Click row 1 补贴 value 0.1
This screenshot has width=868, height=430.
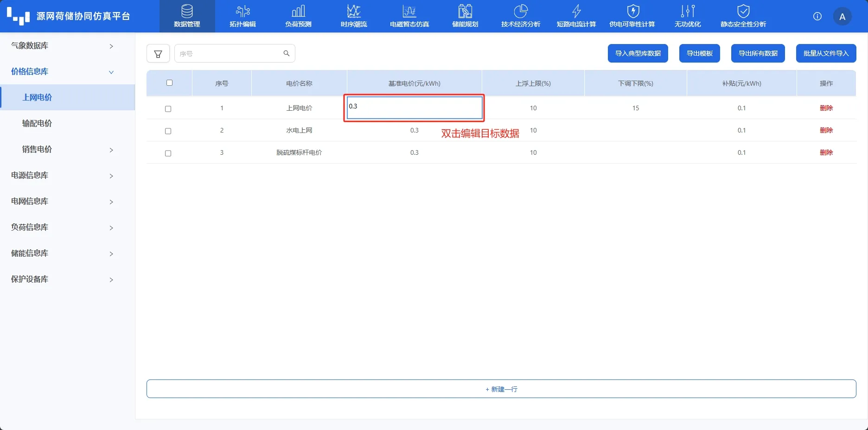coord(742,108)
